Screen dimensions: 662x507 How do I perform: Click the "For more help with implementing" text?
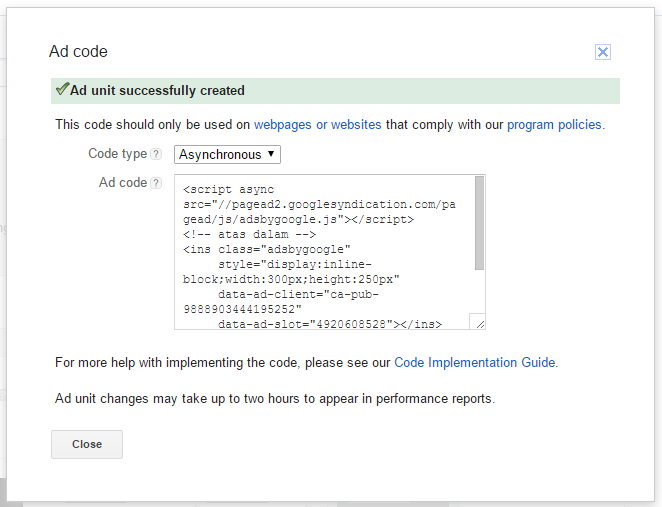[222, 362]
